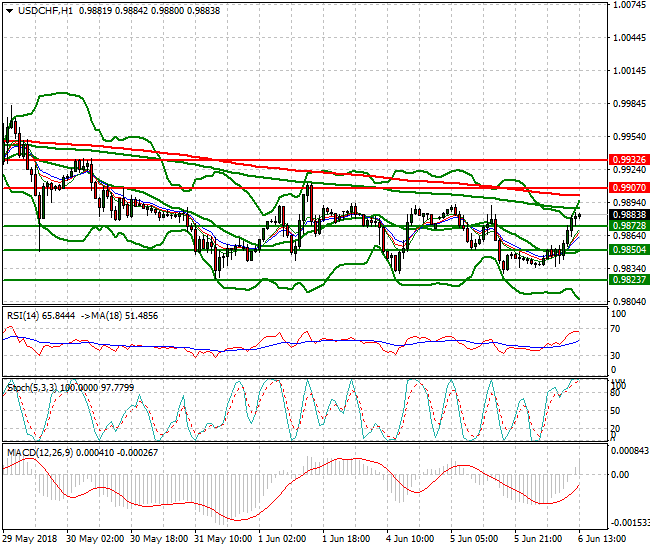Click the MACD scale value 0.000843
Screen dimensions: 650x550
click(x=630, y=451)
